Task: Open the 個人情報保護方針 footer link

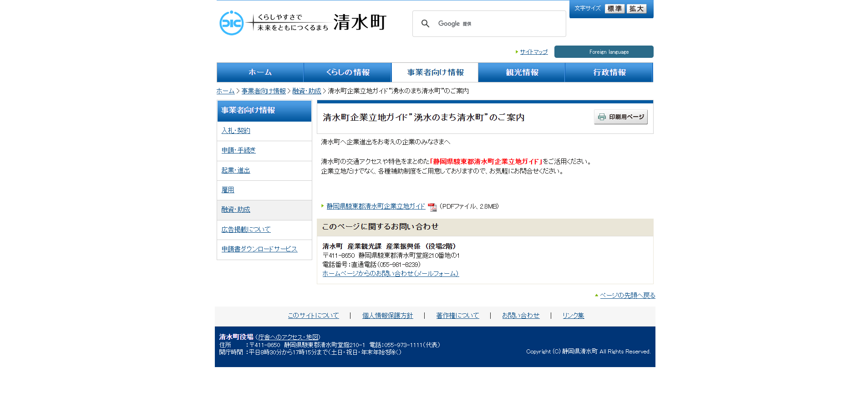Action: pyautogui.click(x=388, y=316)
